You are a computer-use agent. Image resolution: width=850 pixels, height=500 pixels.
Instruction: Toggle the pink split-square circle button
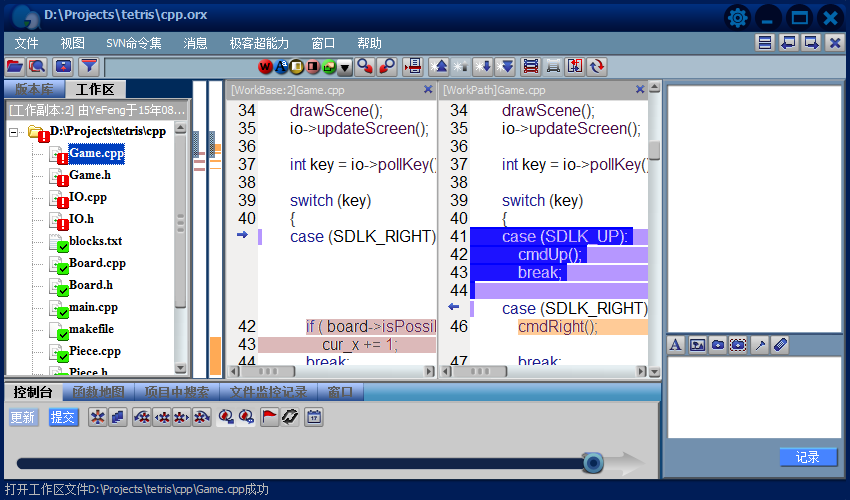pyautogui.click(x=313, y=67)
